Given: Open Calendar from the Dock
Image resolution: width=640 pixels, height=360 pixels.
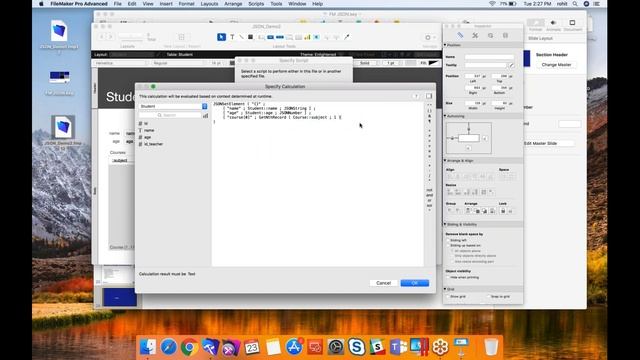Looking at the screenshot, I should click(x=252, y=347).
